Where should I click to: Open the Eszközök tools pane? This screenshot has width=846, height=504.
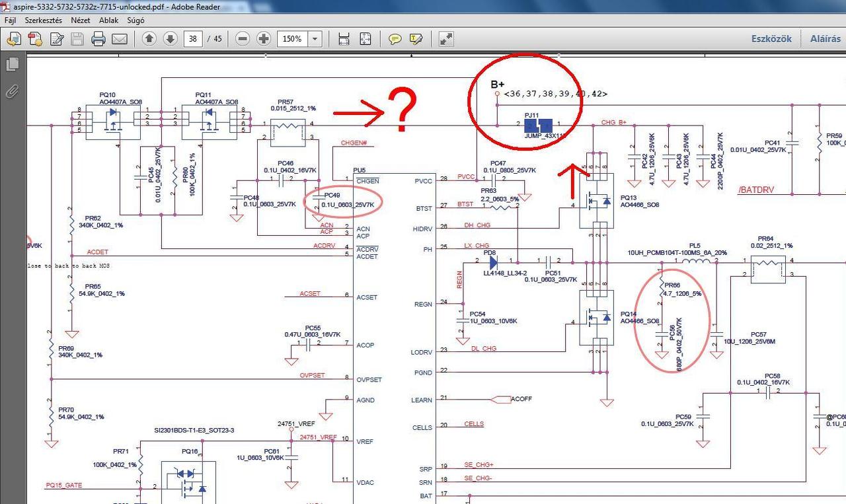coord(771,39)
